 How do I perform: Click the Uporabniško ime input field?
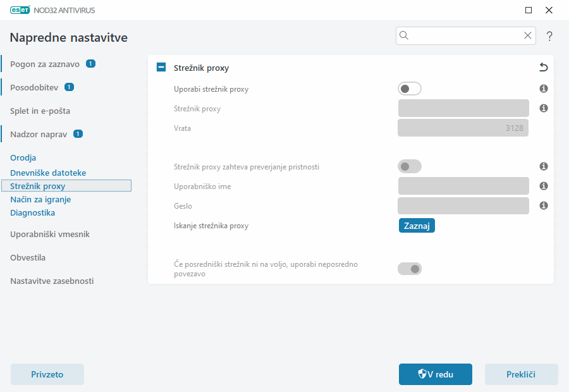(463, 186)
